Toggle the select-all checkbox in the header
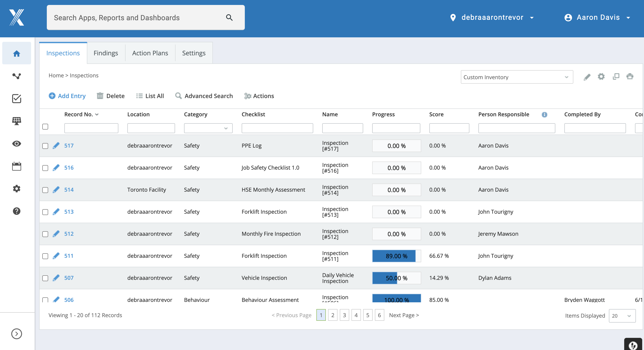 coord(45,127)
